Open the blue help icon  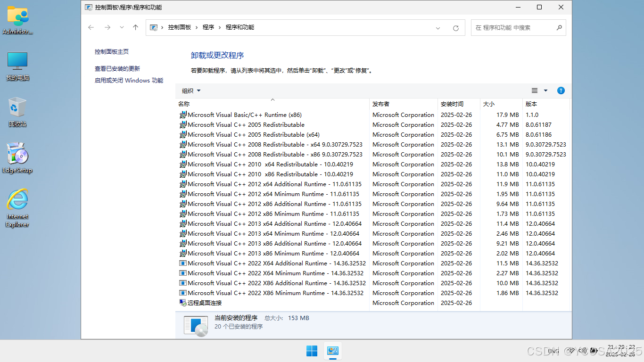point(561,90)
